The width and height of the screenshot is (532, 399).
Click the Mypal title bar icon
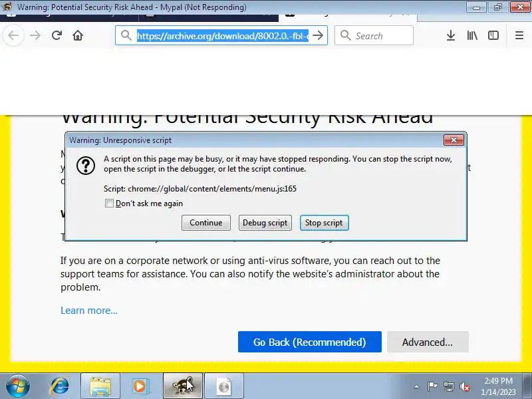pyautogui.click(x=7, y=7)
